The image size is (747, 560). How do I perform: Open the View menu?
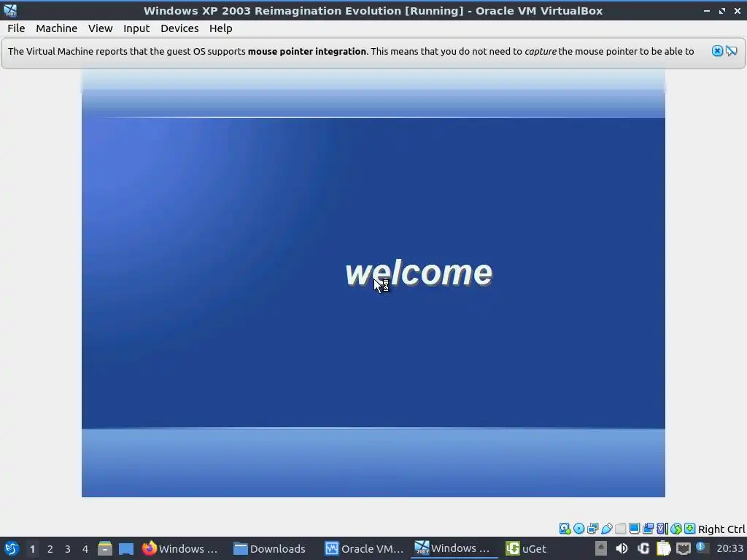tap(100, 28)
